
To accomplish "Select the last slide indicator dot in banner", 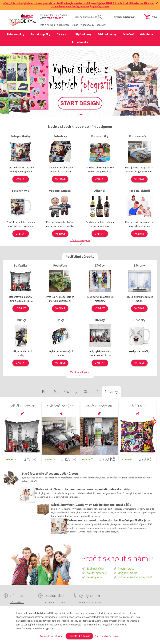I will pos(83,115).
